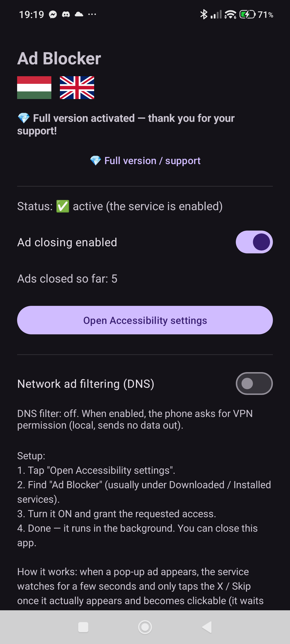Tap the charging battery icon

click(247, 14)
